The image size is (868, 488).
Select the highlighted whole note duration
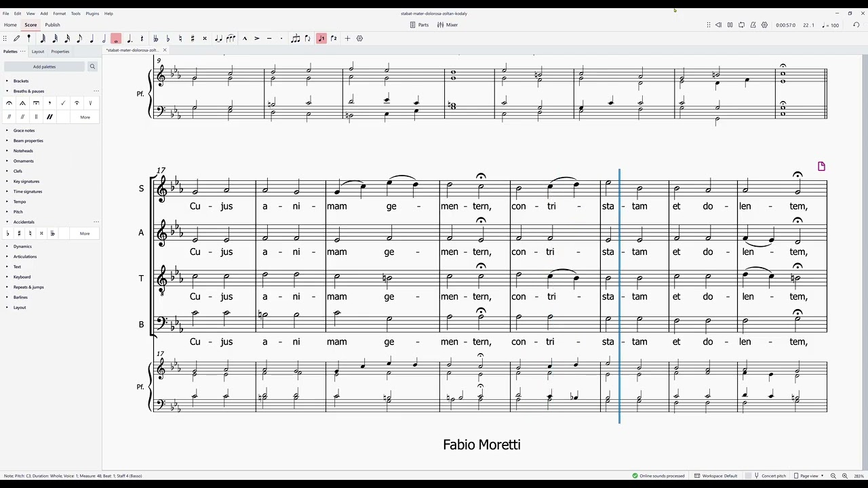(116, 39)
